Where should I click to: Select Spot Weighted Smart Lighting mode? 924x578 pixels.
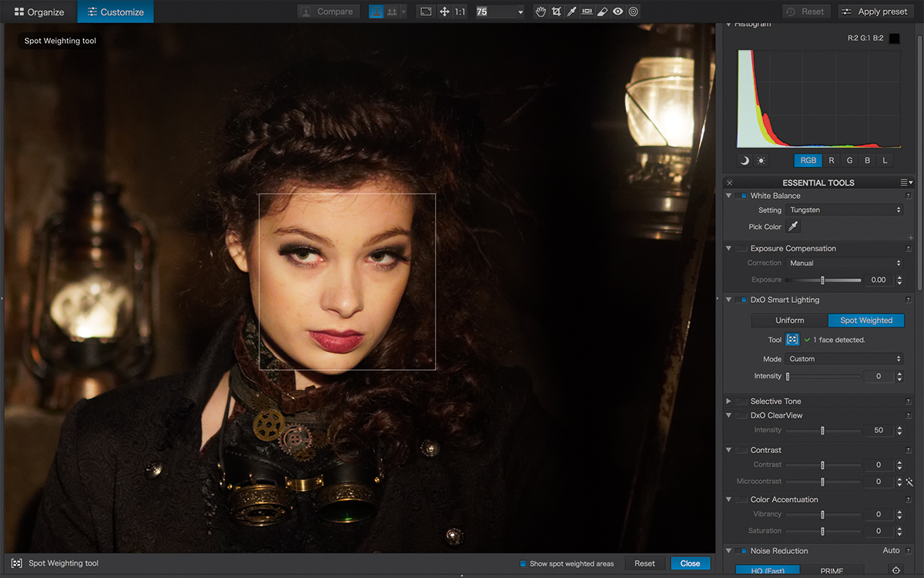point(866,321)
